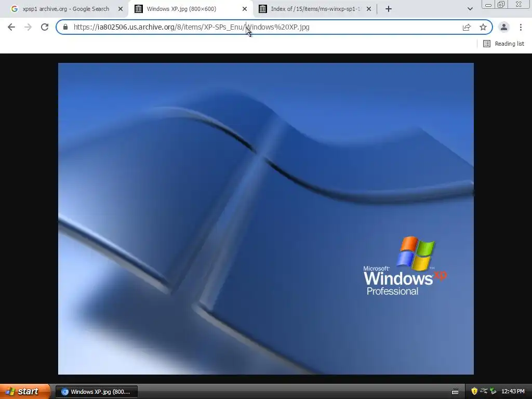Open the Reading list
The width and height of the screenshot is (532, 399).
(x=503, y=44)
